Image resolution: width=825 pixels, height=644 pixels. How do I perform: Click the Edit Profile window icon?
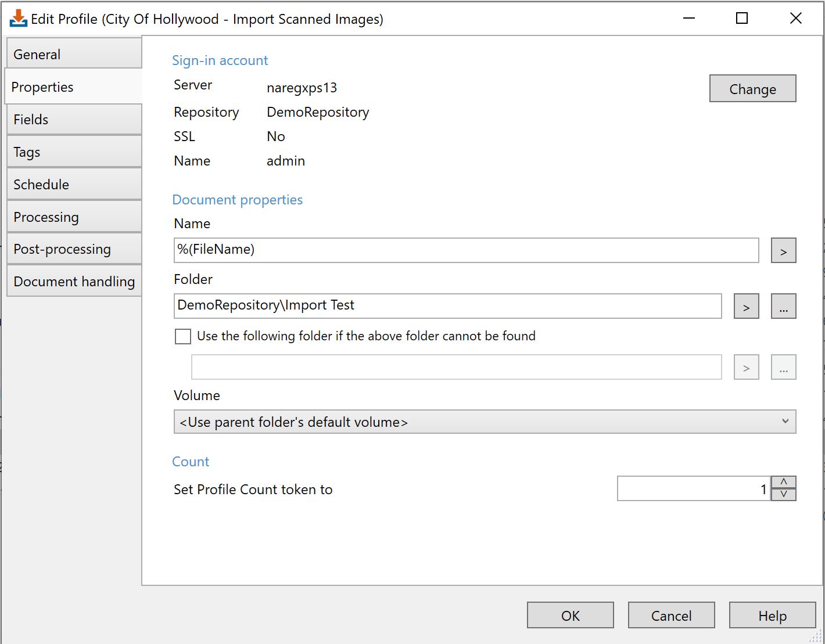[18, 19]
